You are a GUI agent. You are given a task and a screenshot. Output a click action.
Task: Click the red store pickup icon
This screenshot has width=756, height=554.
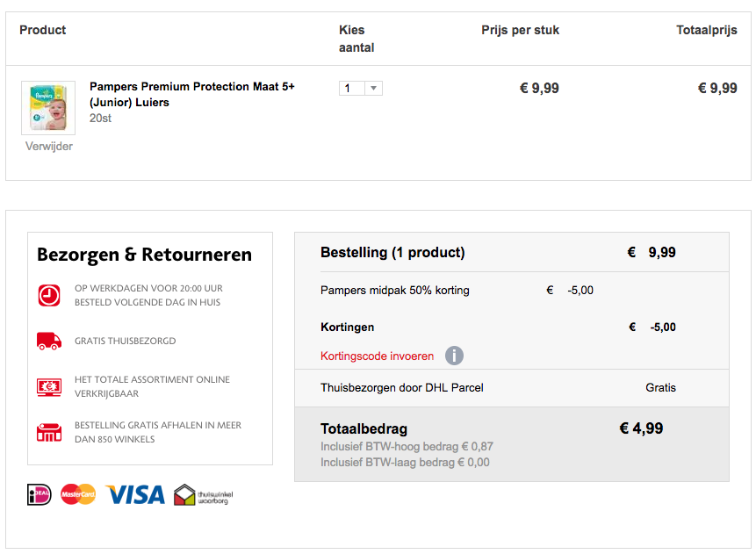coord(49,432)
